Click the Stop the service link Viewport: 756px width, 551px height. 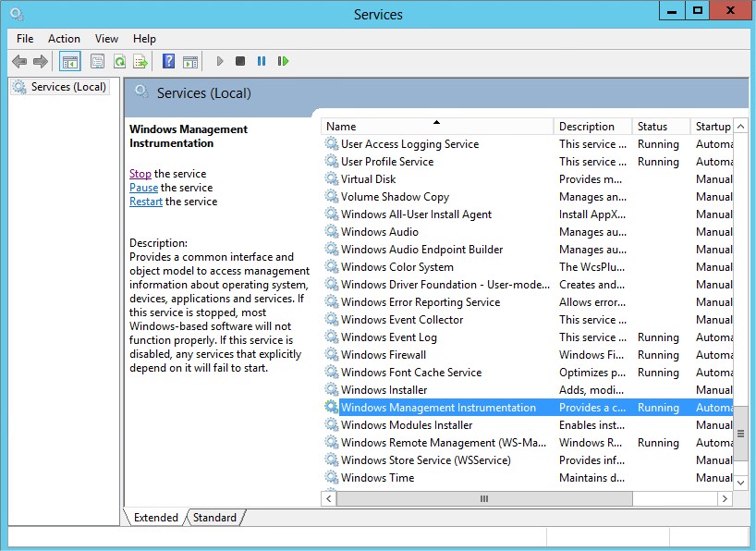140,174
